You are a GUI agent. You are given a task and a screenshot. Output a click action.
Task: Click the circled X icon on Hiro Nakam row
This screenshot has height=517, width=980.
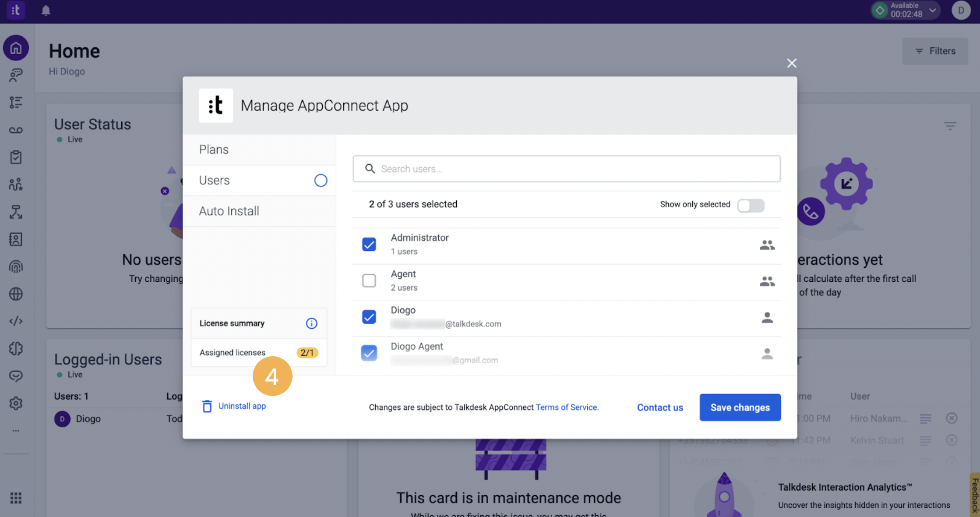click(x=952, y=418)
